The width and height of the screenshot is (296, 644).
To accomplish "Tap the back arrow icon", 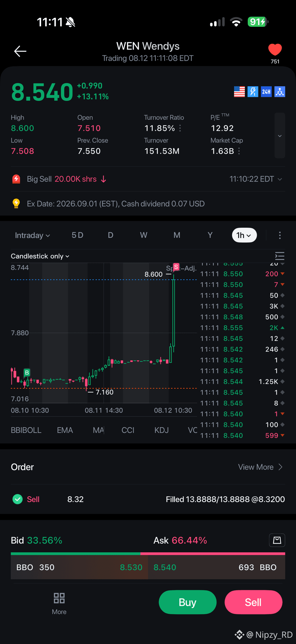I will 20,51.
